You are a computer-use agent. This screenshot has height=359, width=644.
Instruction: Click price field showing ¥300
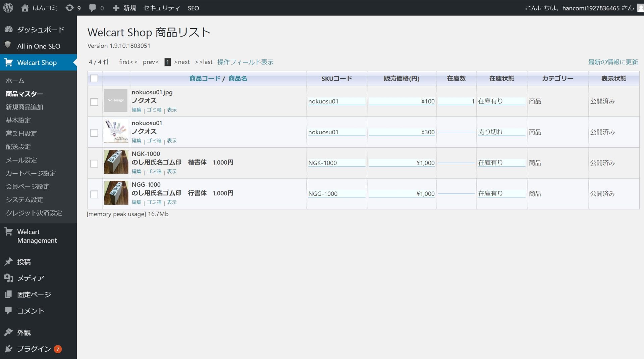[402, 132]
